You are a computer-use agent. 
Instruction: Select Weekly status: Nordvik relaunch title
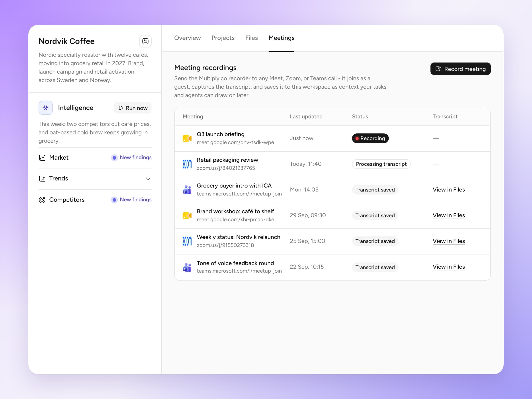238,237
